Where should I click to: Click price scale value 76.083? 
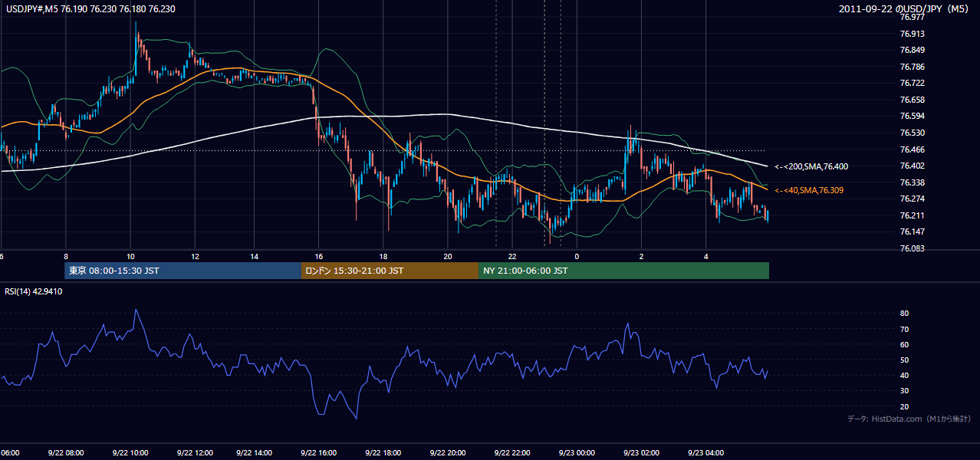pos(913,248)
